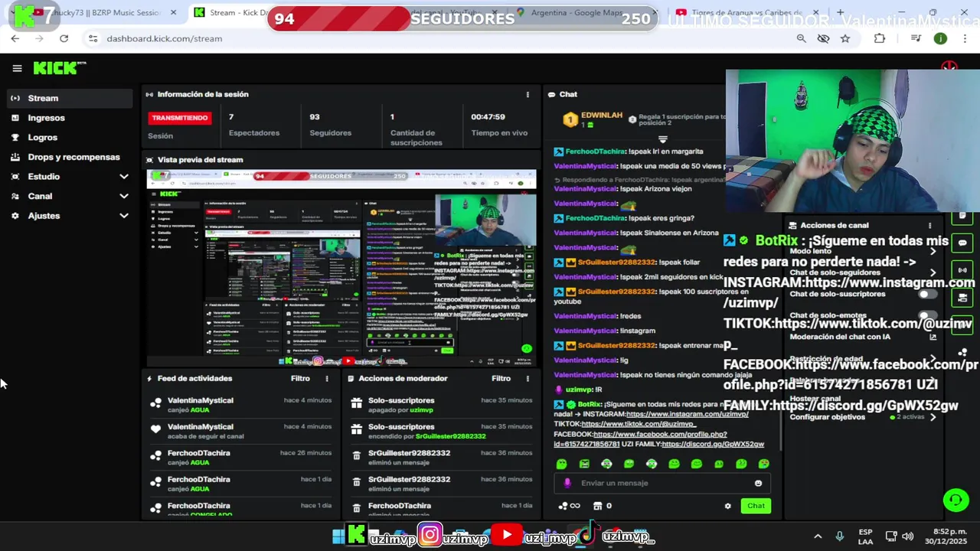Open session information panel options menu
The width and height of the screenshot is (980, 551).
[x=527, y=94]
